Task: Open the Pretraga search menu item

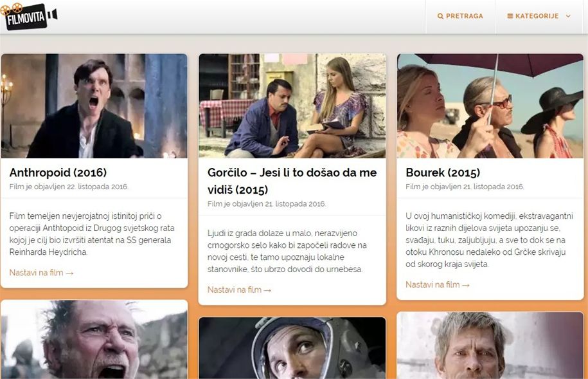Action: [460, 16]
